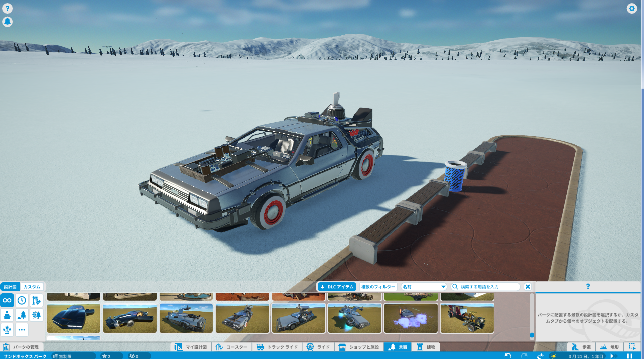Image resolution: width=644 pixels, height=359 pixels.
Task: Select the clock recent-items filter icon
Action: (x=22, y=300)
